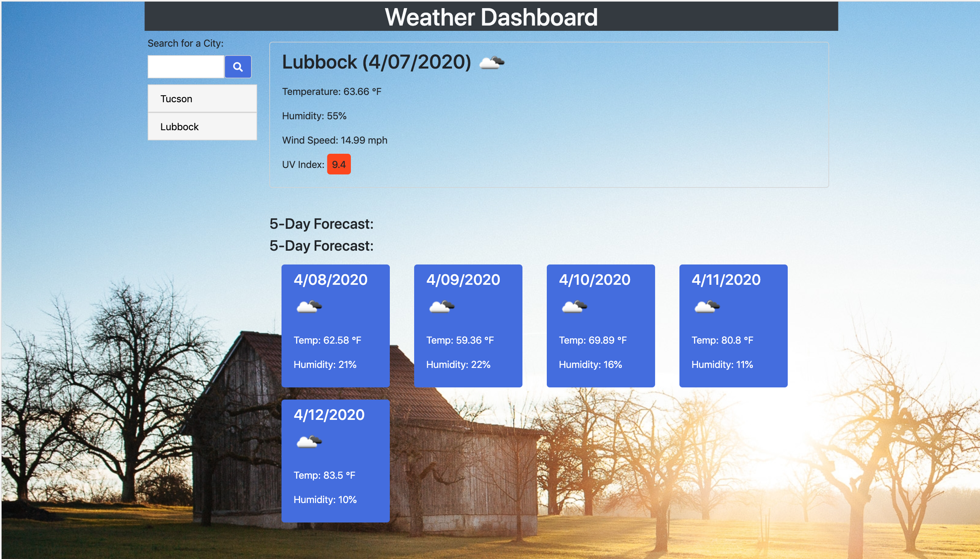Click the Temperature reading for Lubbock
The image size is (980, 559).
click(331, 91)
